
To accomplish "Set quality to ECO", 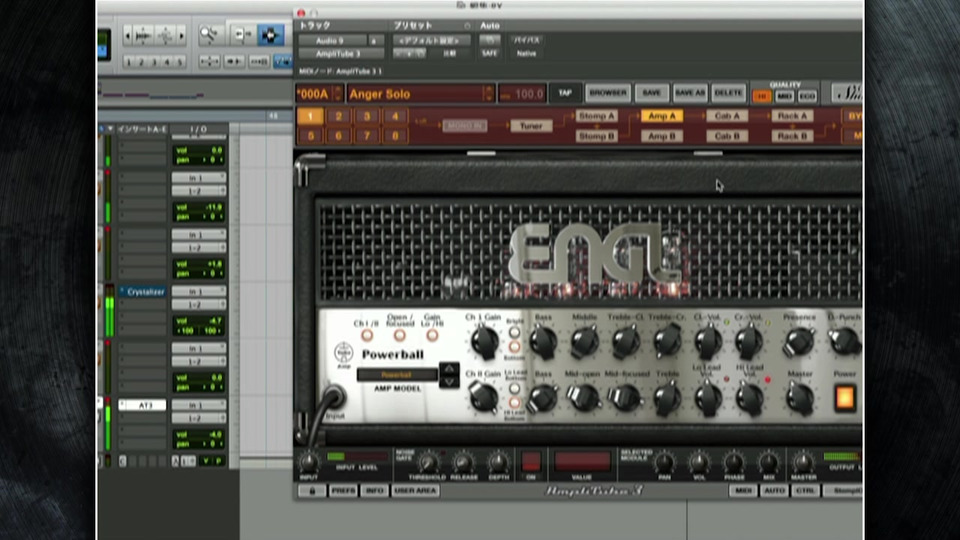I will 807,97.
